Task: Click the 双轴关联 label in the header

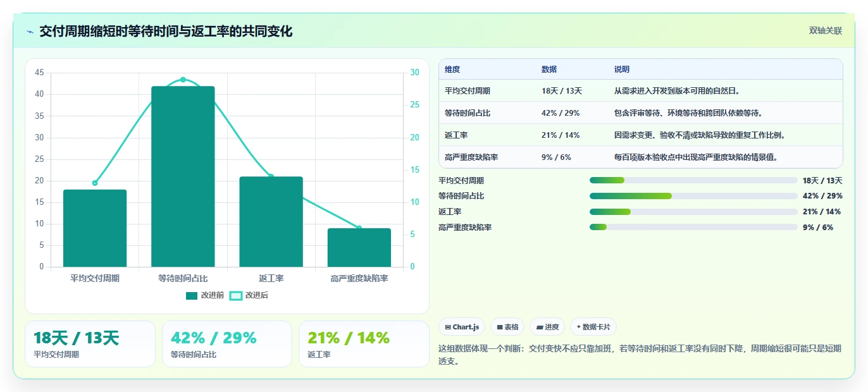Action: (x=825, y=31)
